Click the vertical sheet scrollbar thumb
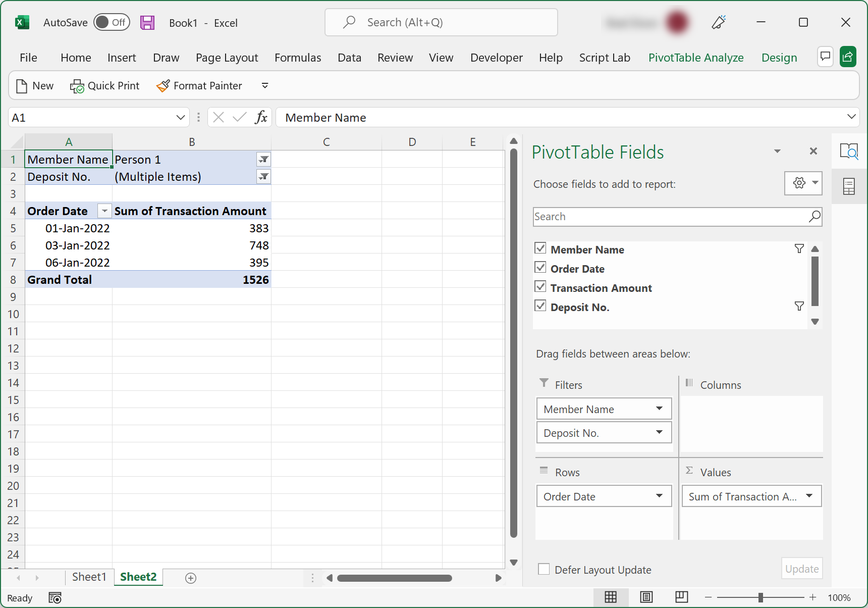Viewport: 868px width, 608px height. tap(514, 343)
